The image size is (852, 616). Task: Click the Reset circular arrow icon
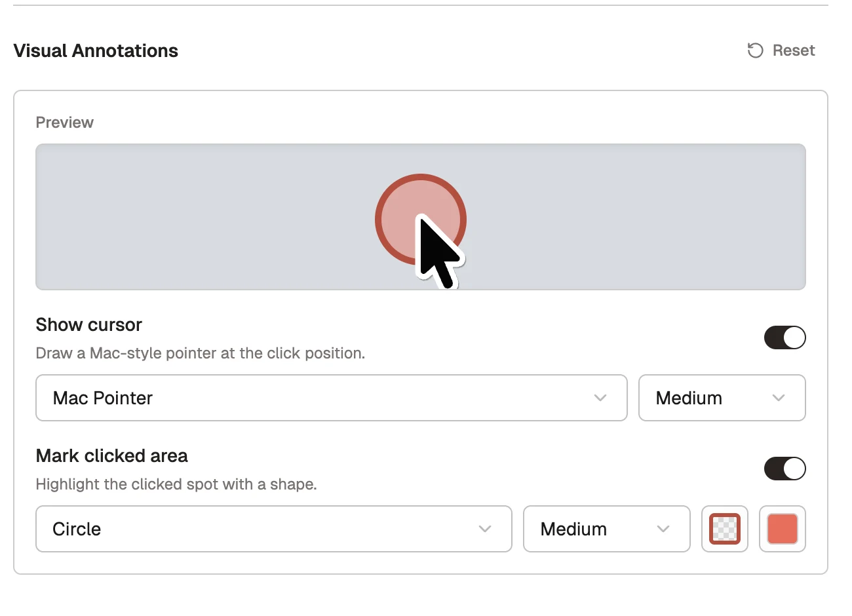point(755,50)
